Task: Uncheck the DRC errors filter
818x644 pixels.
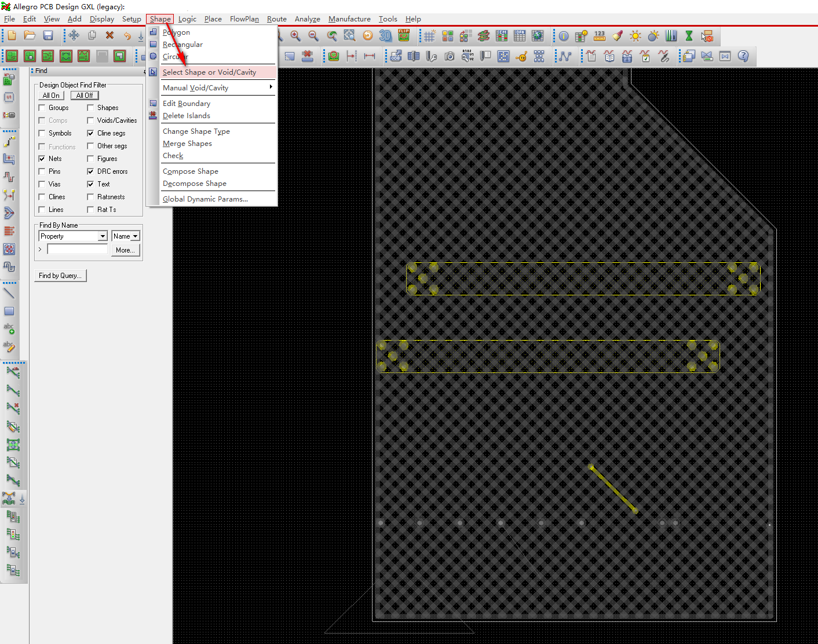Action: [91, 171]
